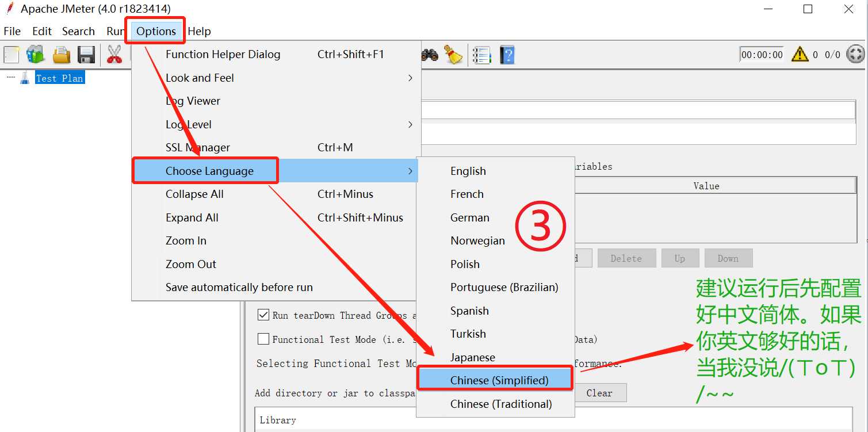Screen dimensions: 868x432
Task: Choose Collapse All in Options menu
Action: (x=276, y=194)
